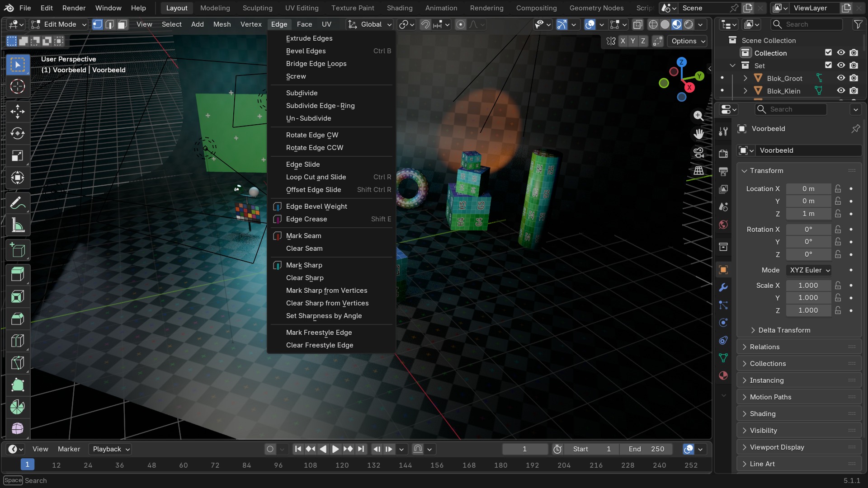The height and width of the screenshot is (488, 868).
Task: Choose Mark Seam menu entry
Action: pos(332,236)
